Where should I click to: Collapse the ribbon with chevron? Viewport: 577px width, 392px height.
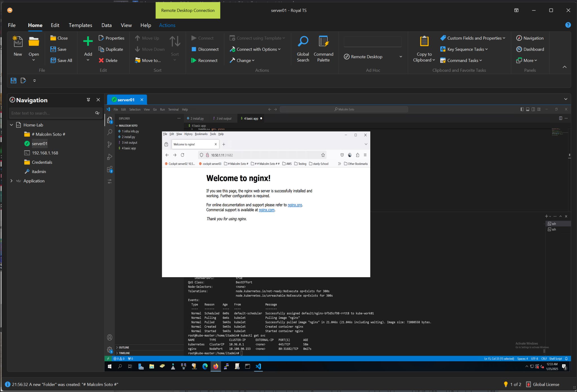[564, 67]
